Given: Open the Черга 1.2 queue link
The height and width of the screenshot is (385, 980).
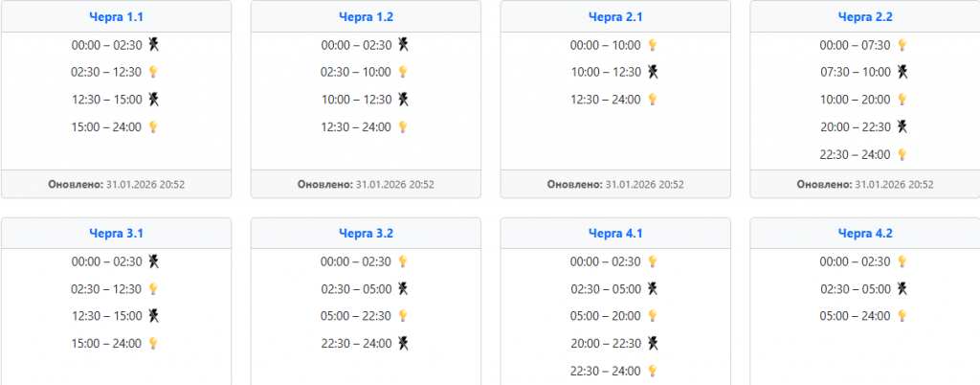Looking at the screenshot, I should click(x=366, y=16).
